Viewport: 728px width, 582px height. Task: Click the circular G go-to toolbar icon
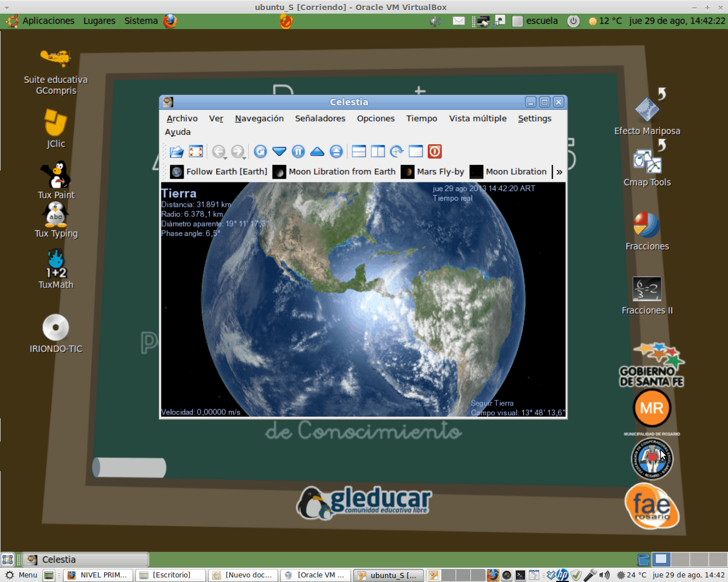click(x=260, y=152)
